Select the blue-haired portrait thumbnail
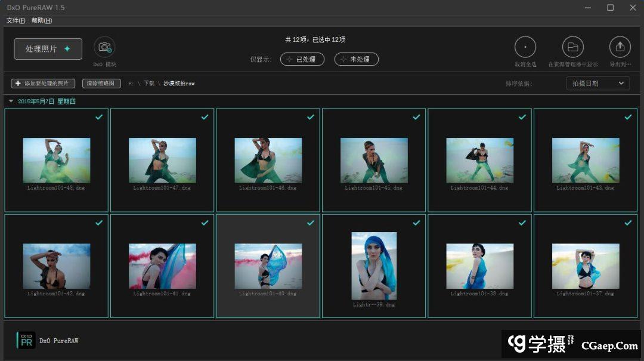Image resolution: width=644 pixels, height=361 pixels. (x=374, y=266)
